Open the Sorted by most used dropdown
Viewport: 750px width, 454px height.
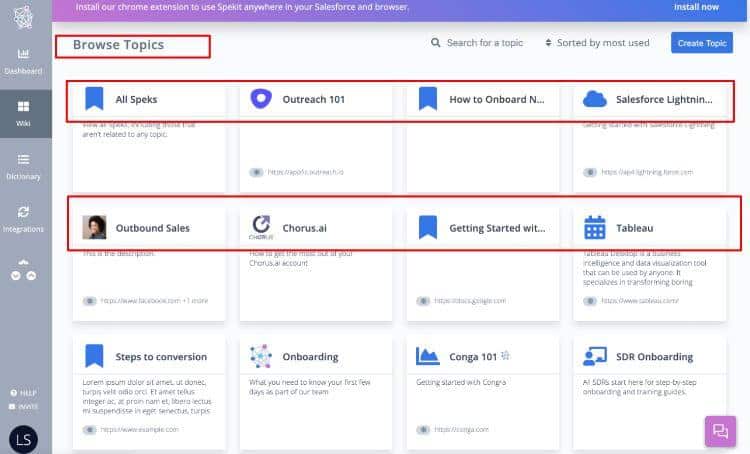click(x=597, y=43)
